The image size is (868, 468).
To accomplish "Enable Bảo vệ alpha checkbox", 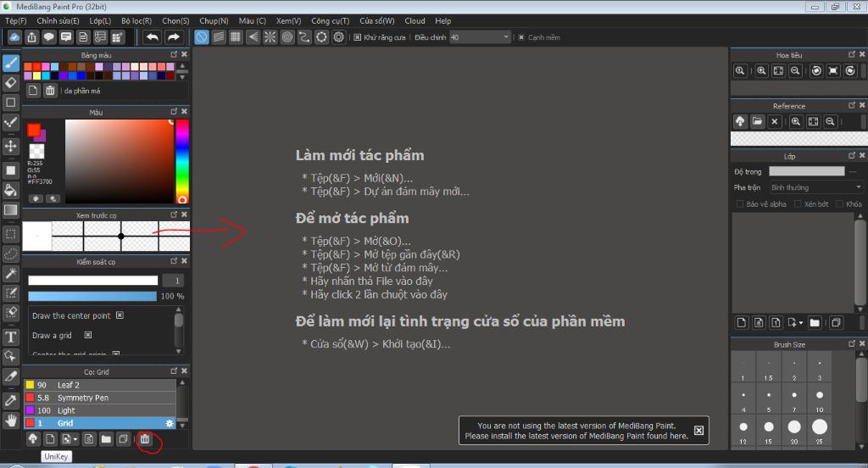I will point(739,203).
